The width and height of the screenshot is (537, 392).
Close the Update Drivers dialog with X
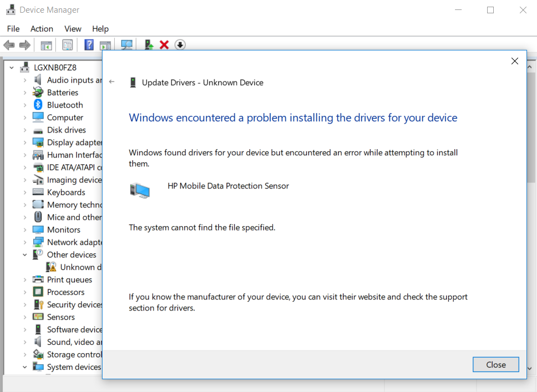(x=515, y=61)
